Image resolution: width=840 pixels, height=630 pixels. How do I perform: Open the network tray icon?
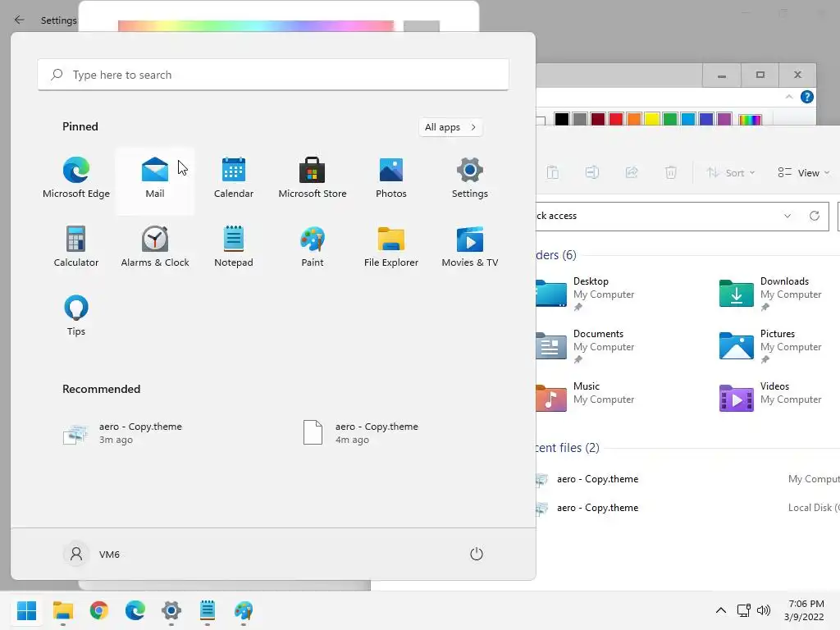tap(743, 610)
